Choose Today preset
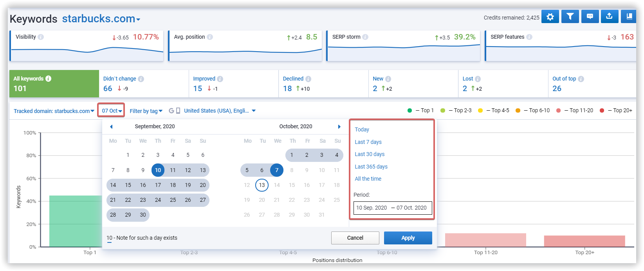Viewport: 644px width, 271px height. [x=362, y=129]
